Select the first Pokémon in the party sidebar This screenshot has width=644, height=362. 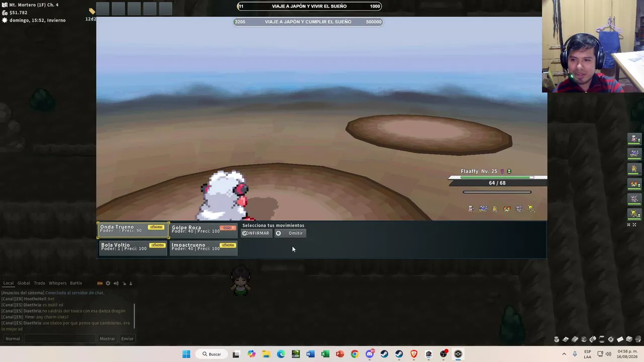634,139
